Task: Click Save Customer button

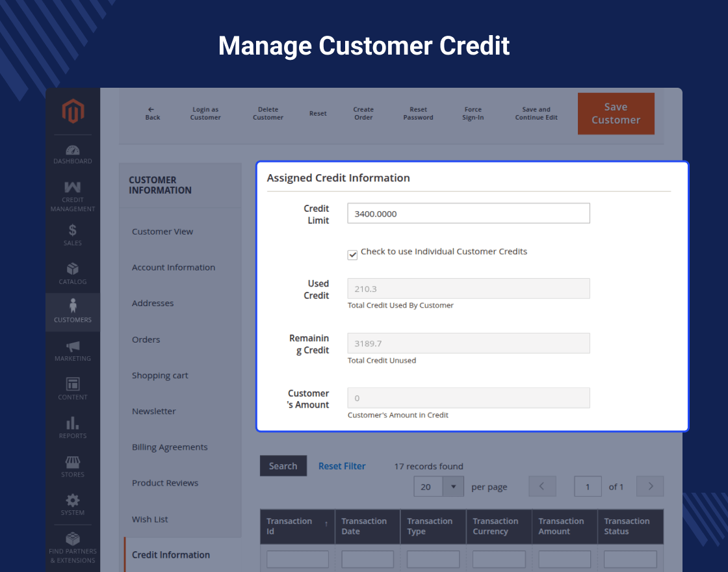Action: point(616,113)
